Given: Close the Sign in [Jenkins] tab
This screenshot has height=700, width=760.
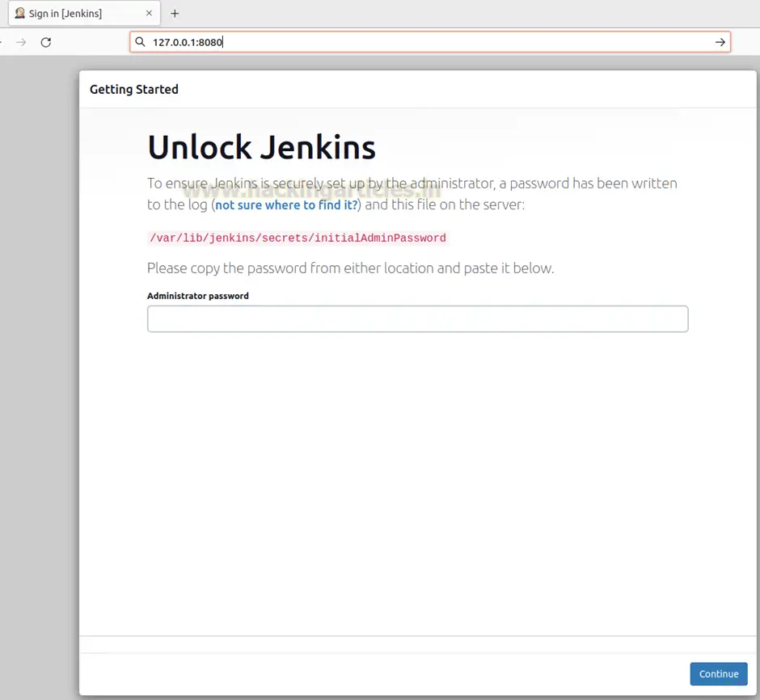Looking at the screenshot, I should (x=149, y=14).
